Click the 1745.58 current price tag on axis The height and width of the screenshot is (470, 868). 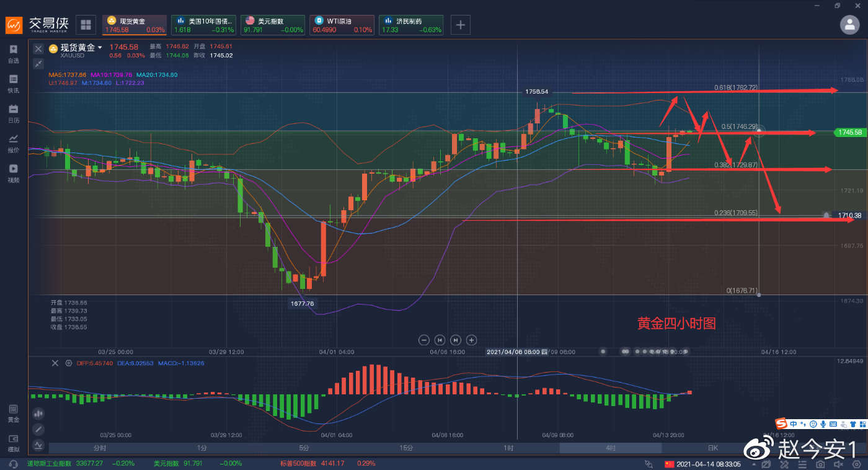[849, 132]
